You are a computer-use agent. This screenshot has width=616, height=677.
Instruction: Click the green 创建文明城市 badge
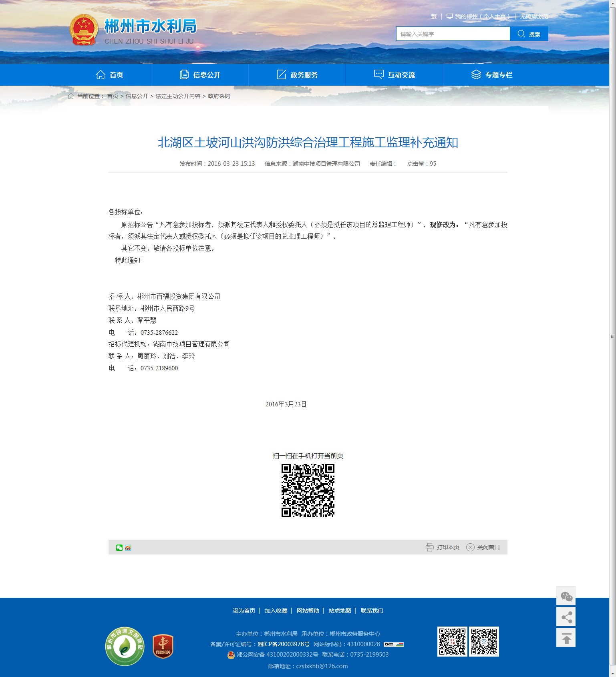tap(125, 647)
